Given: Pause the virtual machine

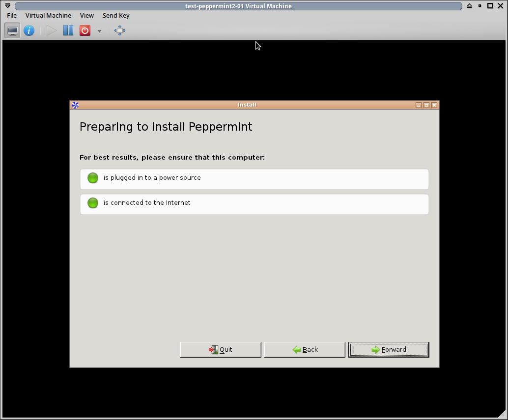Looking at the screenshot, I should (x=68, y=31).
